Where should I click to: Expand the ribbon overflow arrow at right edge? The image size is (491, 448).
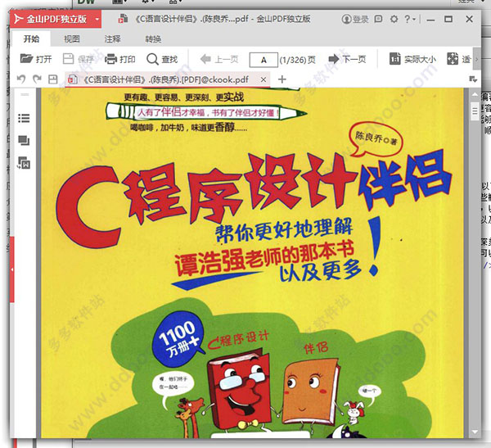476,59
